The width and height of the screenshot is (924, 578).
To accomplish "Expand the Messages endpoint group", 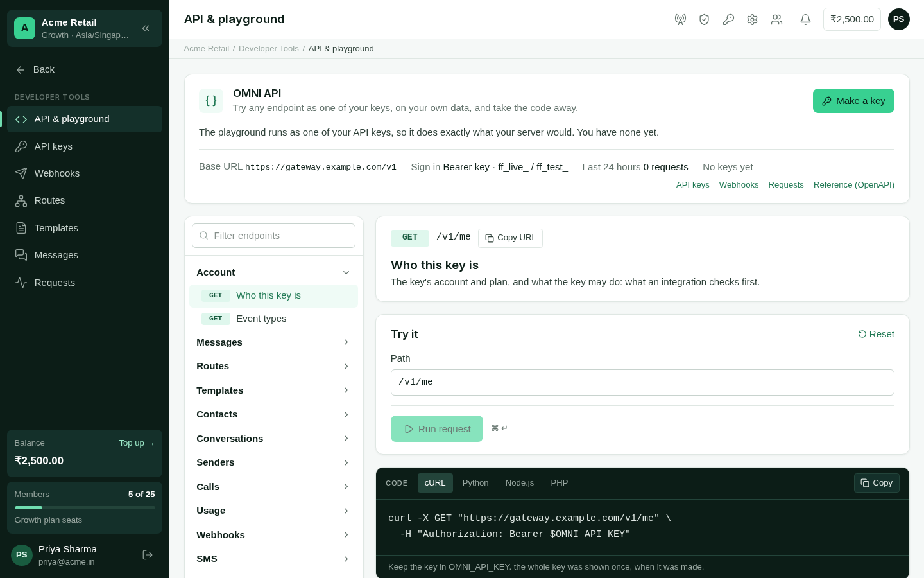I will tap(274, 342).
